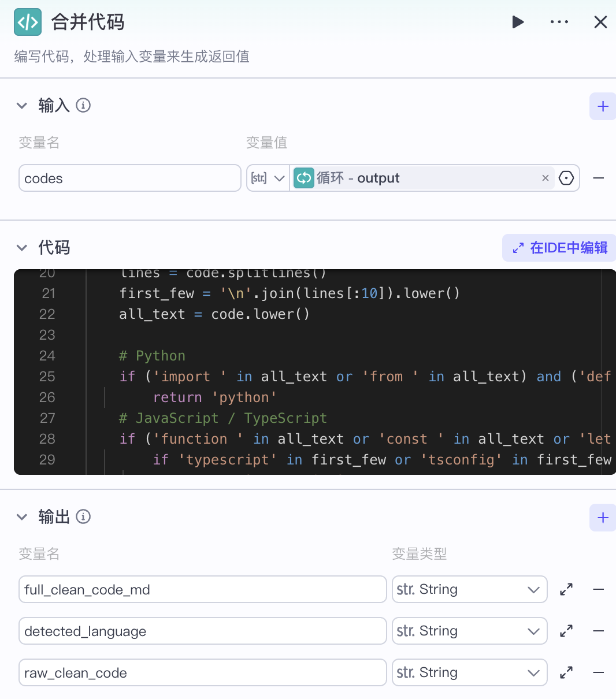The height and width of the screenshot is (699, 616).
Task: Click the info icon next to 输出
Action: [x=83, y=517]
